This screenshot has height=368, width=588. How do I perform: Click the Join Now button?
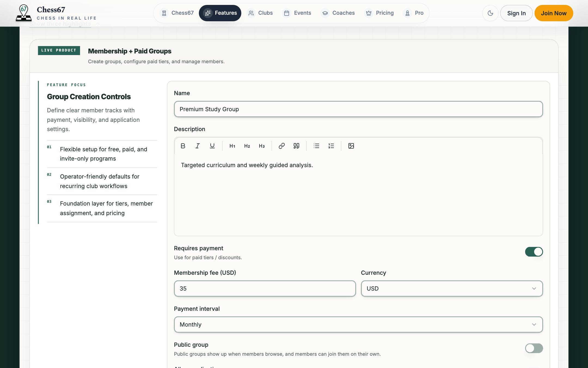coord(554,13)
